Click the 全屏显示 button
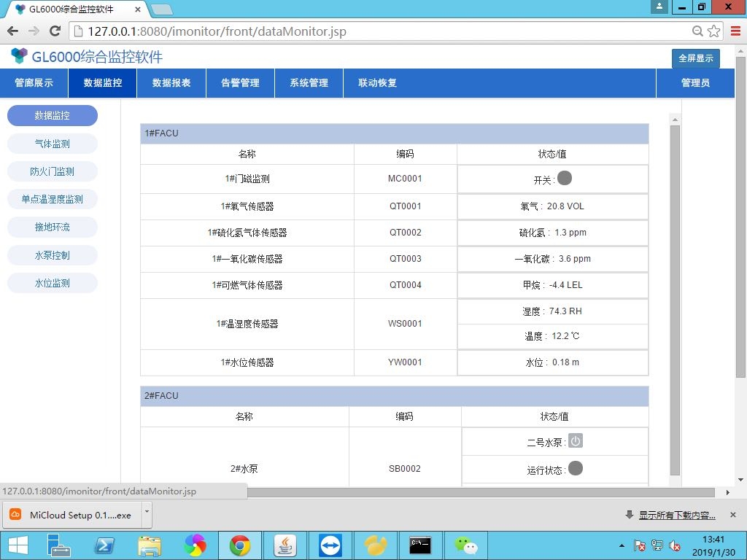 pos(695,58)
